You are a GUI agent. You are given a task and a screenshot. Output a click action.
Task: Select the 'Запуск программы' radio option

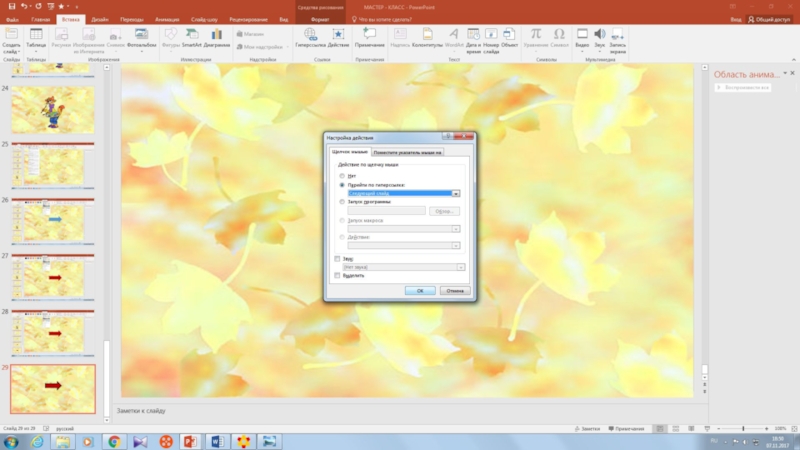tap(342, 202)
